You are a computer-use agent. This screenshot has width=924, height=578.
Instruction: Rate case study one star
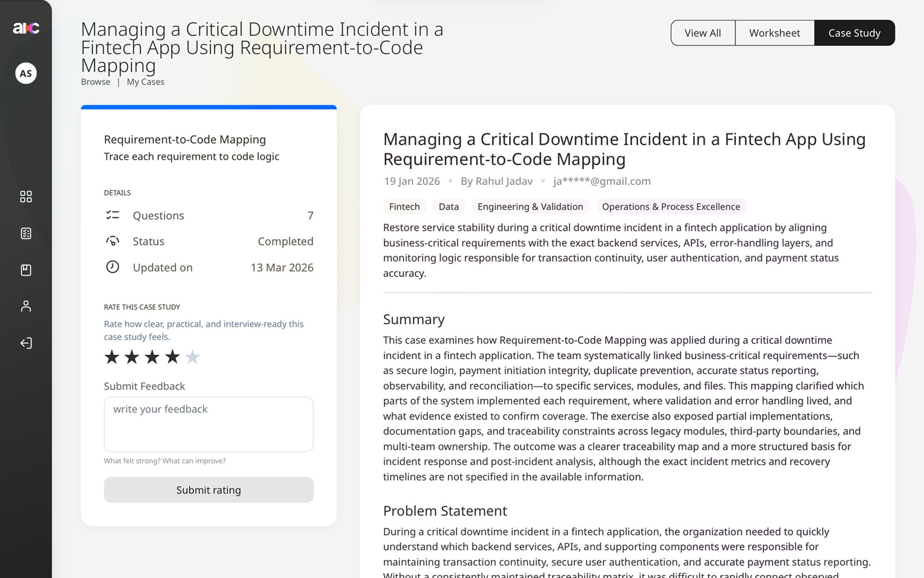(x=112, y=357)
